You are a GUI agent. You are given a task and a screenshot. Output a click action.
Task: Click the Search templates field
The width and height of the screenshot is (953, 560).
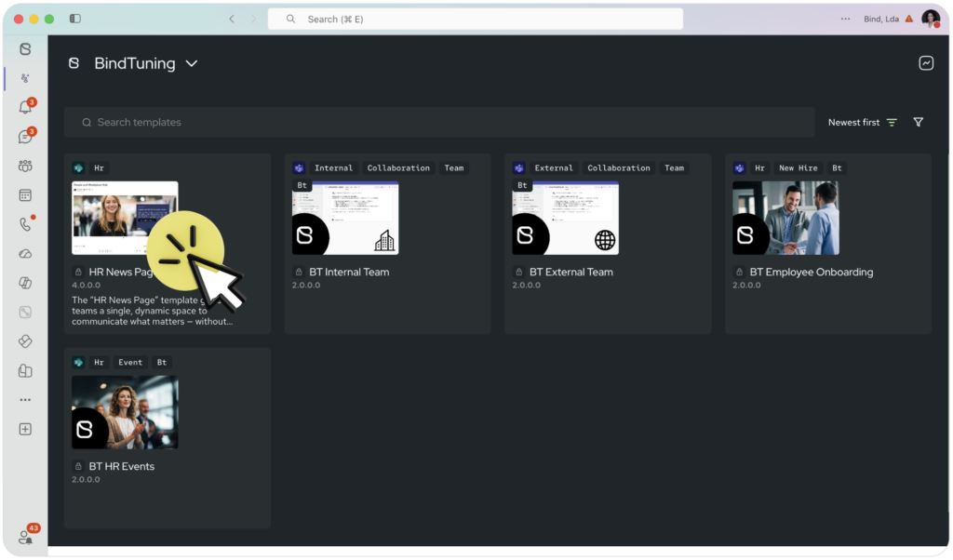point(439,123)
